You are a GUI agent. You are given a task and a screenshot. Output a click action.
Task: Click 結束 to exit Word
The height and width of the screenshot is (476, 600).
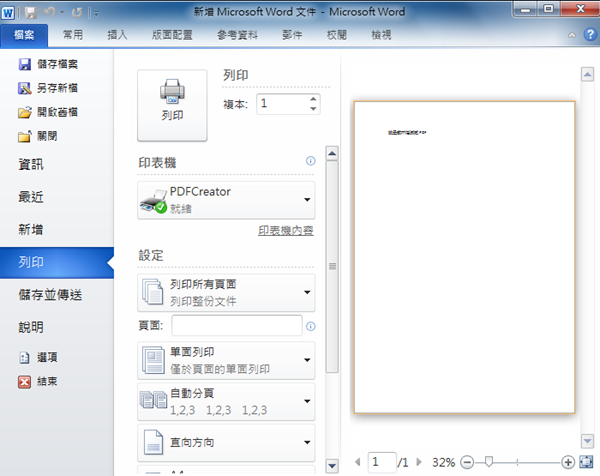coord(38,381)
